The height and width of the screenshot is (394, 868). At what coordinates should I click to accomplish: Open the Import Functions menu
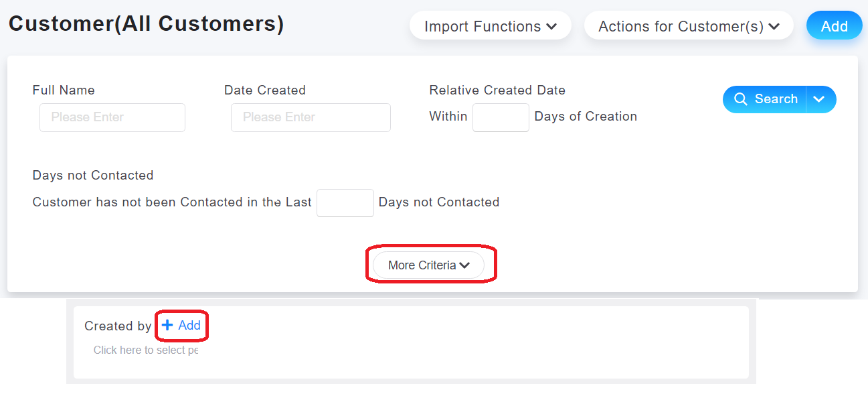pos(491,27)
